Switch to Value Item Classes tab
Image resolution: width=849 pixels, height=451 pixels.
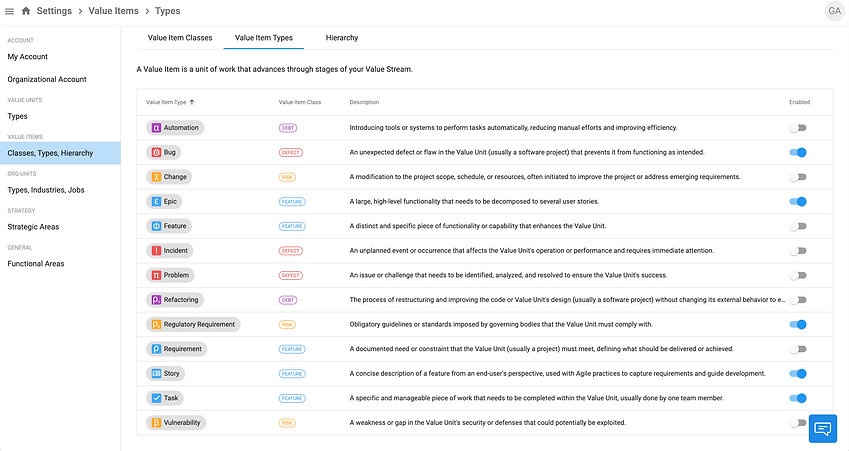click(x=180, y=38)
